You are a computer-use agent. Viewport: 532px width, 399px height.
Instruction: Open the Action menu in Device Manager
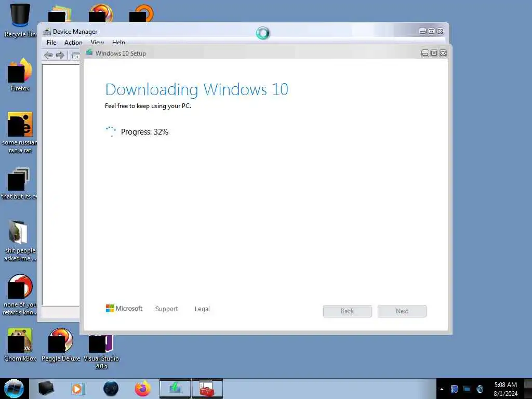[x=73, y=43]
